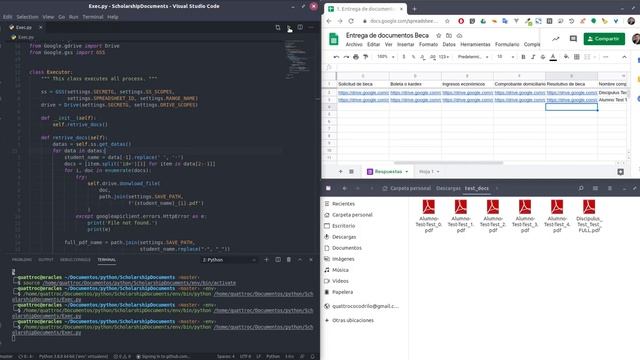Viewport: 640px width, 360px height.
Task: Open the Formato menu in Sheets
Action: click(x=428, y=44)
